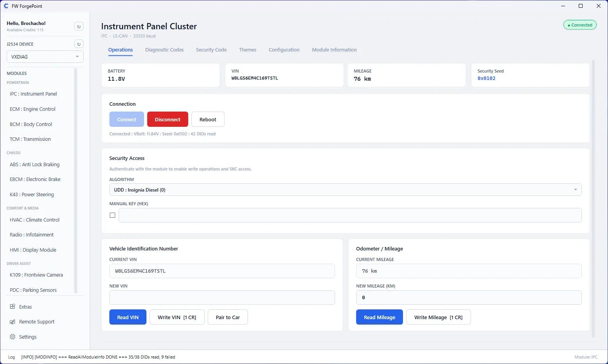Click the Pair to Car button
Image resolution: width=608 pixels, height=364 pixels.
(228, 317)
